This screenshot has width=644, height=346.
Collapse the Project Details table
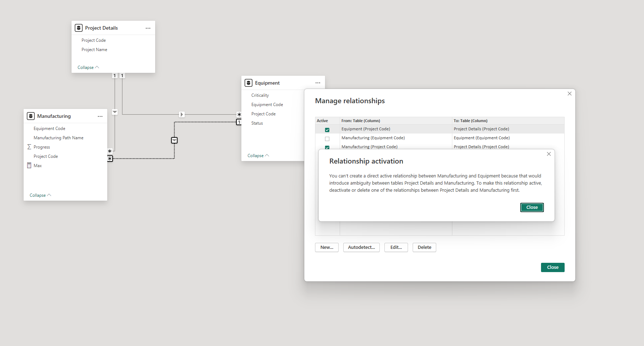[88, 67]
